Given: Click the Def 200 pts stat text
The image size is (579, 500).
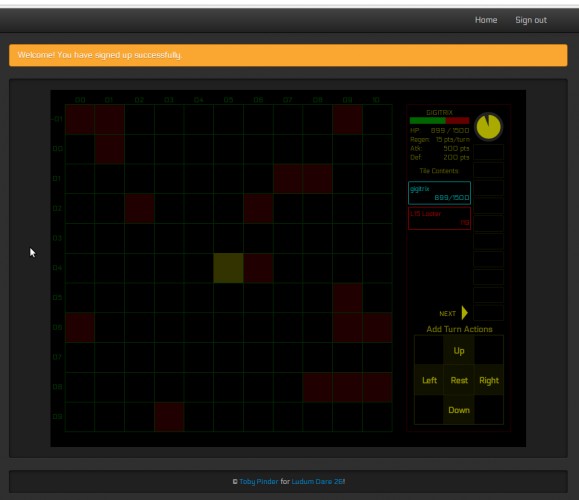Looking at the screenshot, I should (439, 157).
